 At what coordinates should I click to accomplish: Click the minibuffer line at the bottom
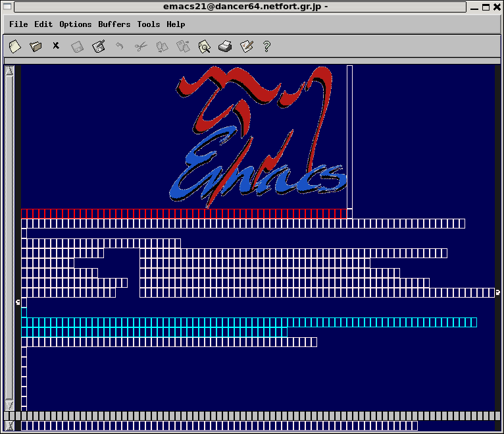point(258,426)
